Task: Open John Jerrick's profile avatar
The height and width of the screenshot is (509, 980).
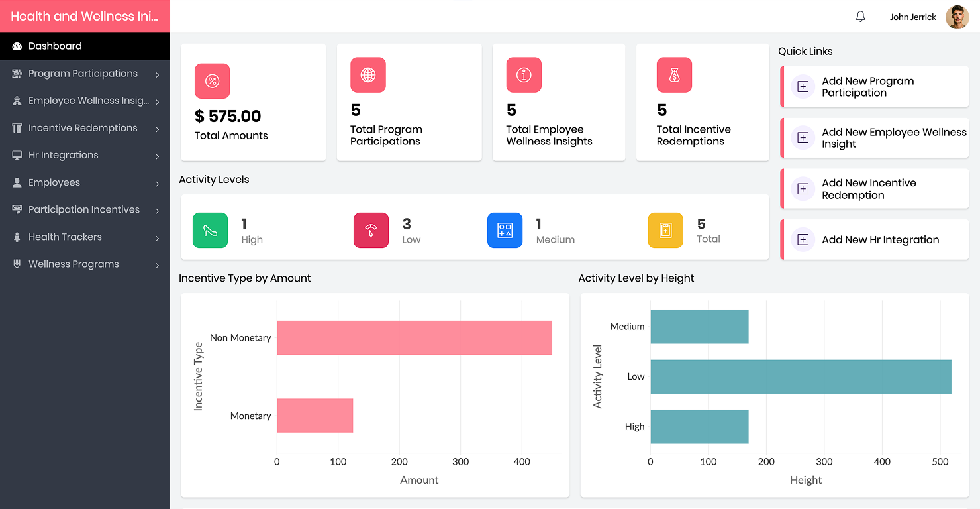Action: click(x=957, y=17)
